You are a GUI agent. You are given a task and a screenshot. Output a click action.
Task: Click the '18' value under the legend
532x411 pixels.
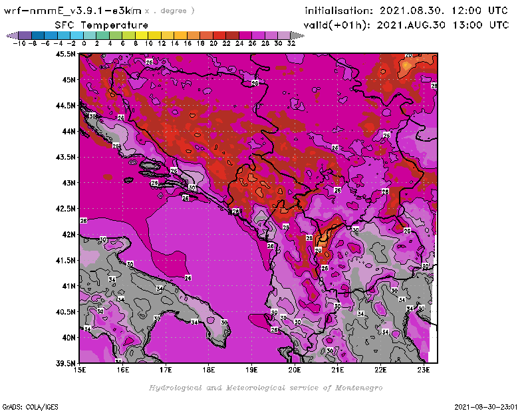201,43
